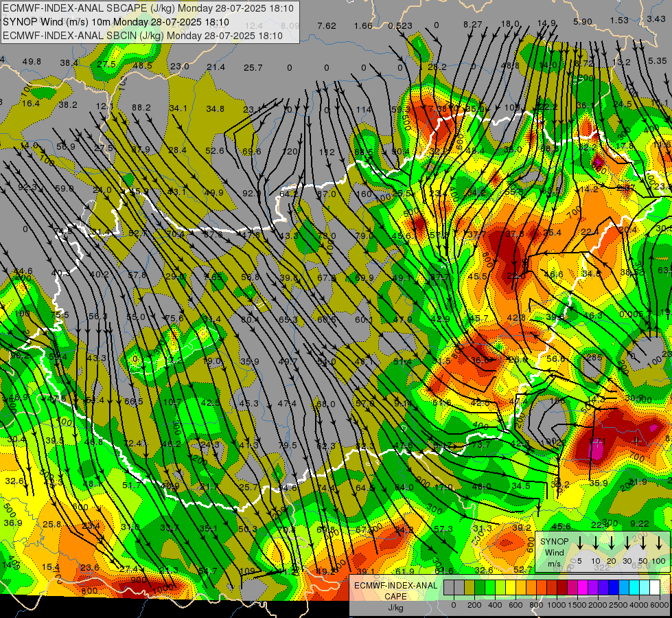Viewport: 672px width, 618px height.
Task: Click the map value 3.43 at top right
Action: coord(656,19)
